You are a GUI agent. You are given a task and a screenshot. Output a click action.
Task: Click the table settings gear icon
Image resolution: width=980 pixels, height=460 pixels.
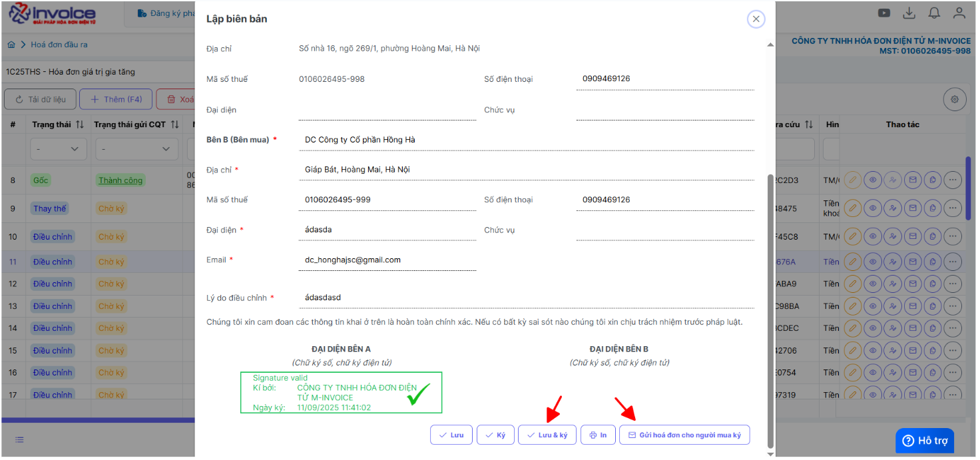(x=955, y=99)
